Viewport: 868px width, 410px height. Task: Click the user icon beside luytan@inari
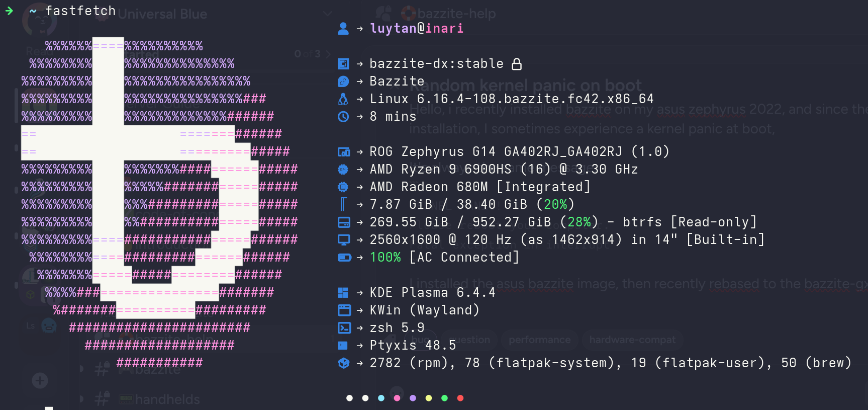coord(343,29)
